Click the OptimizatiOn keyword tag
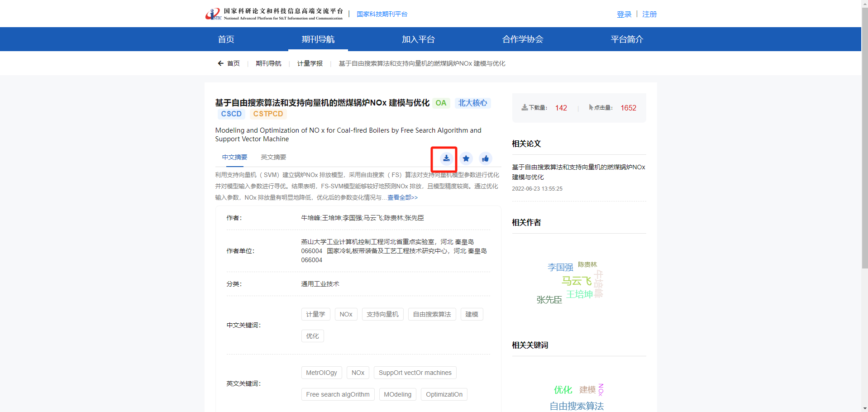 (x=444, y=394)
